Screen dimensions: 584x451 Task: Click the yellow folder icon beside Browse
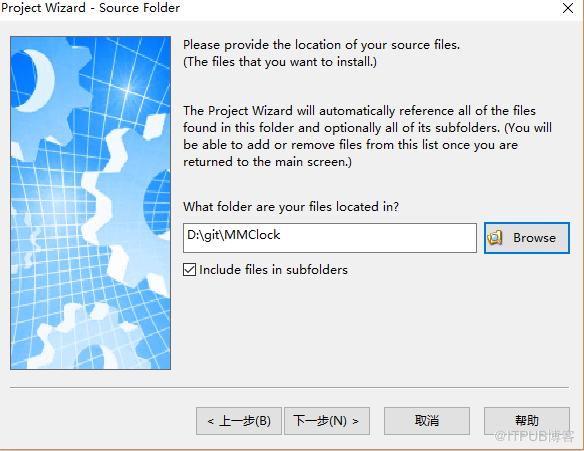click(495, 238)
